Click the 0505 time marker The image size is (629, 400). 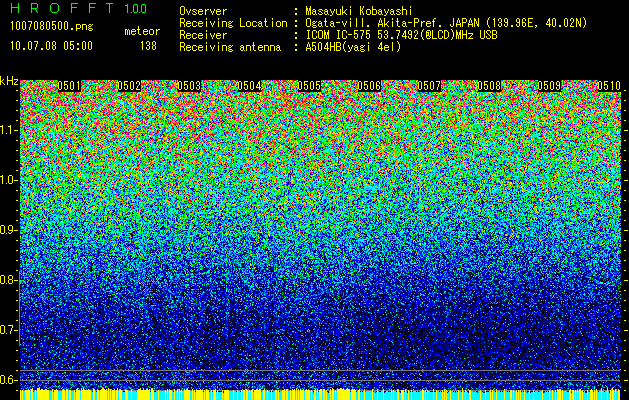[x=309, y=86]
